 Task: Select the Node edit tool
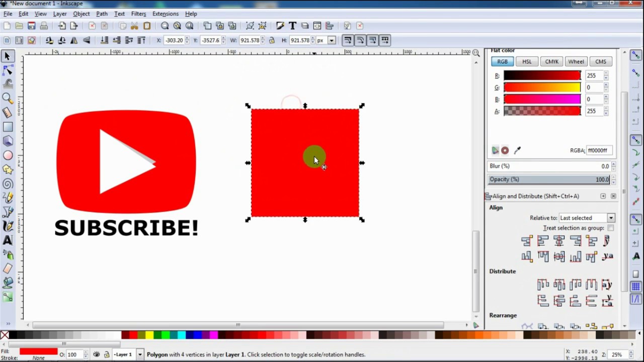8,70
